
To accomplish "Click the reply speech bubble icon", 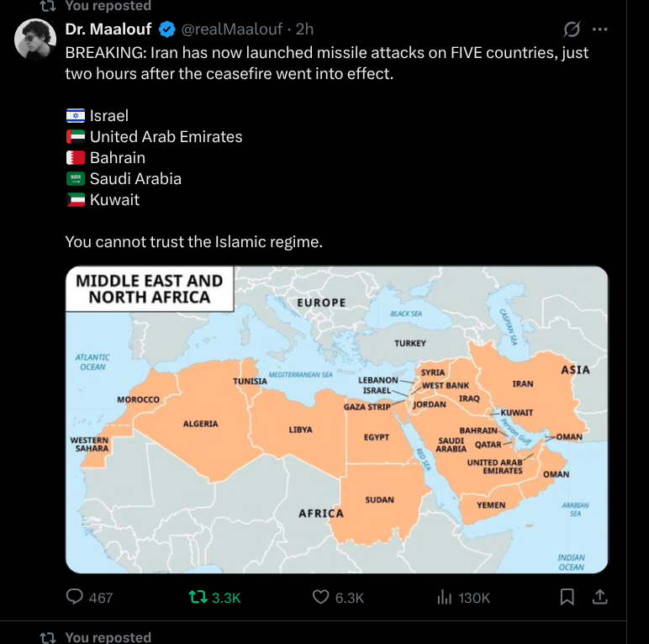I will pyautogui.click(x=75, y=597).
